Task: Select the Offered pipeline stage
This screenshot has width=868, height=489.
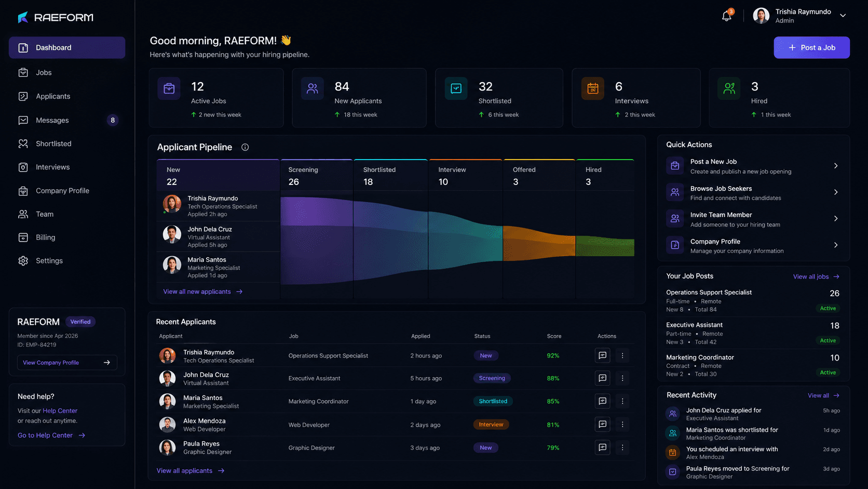Action: [539, 176]
